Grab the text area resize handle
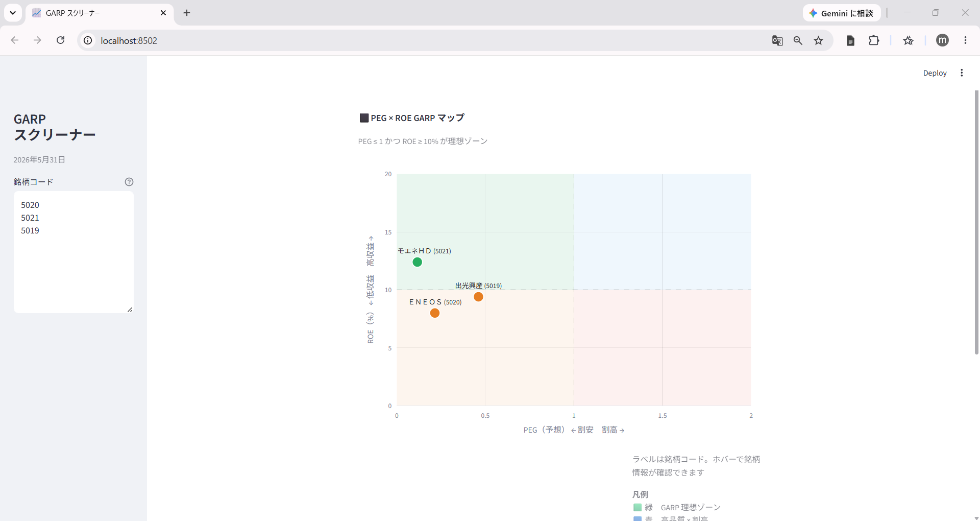The width and height of the screenshot is (980, 521). coord(130,310)
